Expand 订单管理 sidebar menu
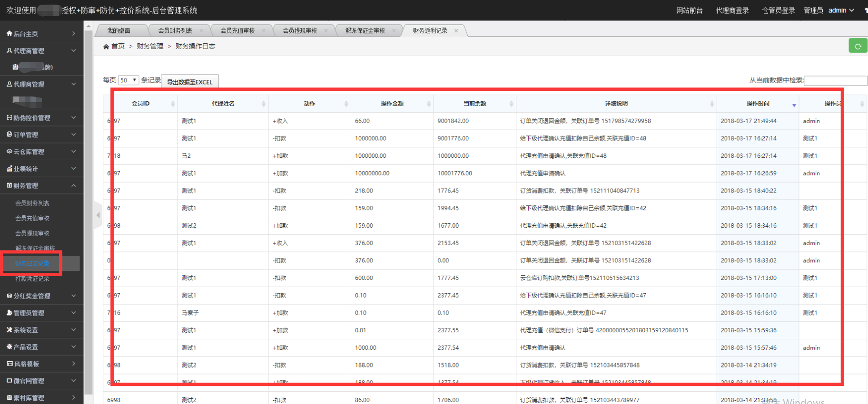The height and width of the screenshot is (404, 868). [41, 135]
